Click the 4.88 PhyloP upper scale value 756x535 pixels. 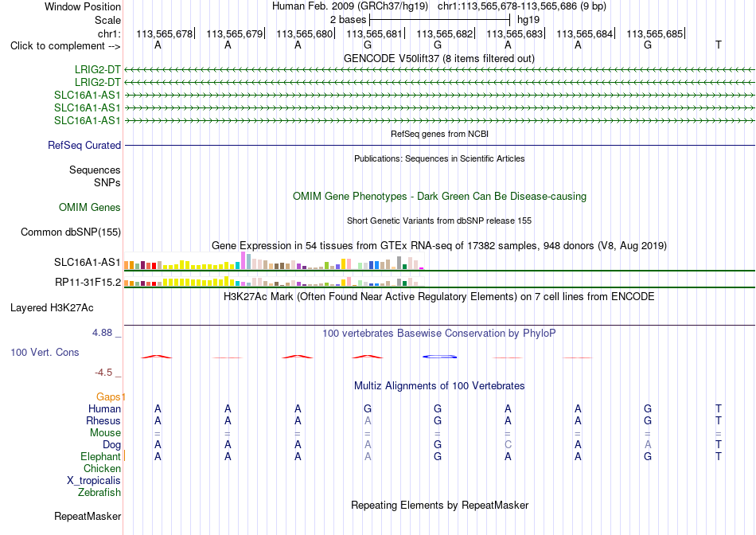click(x=102, y=333)
